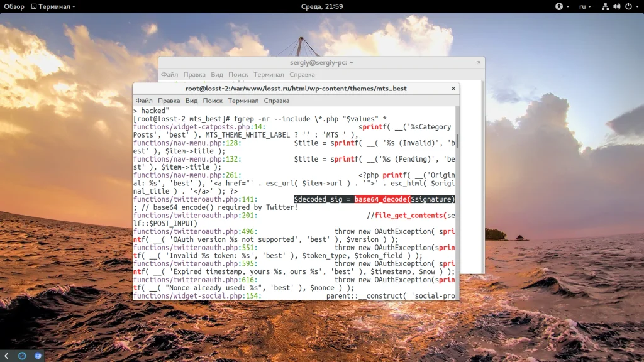Viewport: 644px width, 362px height.
Task: Click the text functions/widget-social.php:154:
Action: [197, 295]
